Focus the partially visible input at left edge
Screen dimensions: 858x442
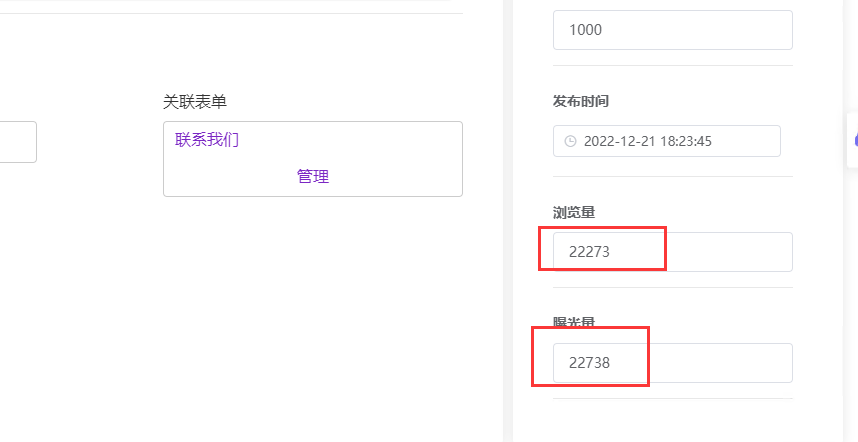[18, 142]
